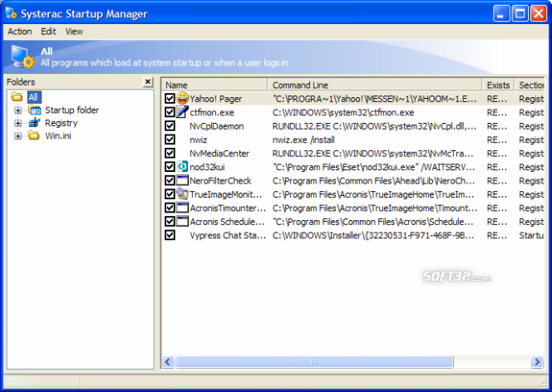Click the Yahoo! Pager smiley icon
This screenshot has width=552, height=392.
click(x=182, y=98)
